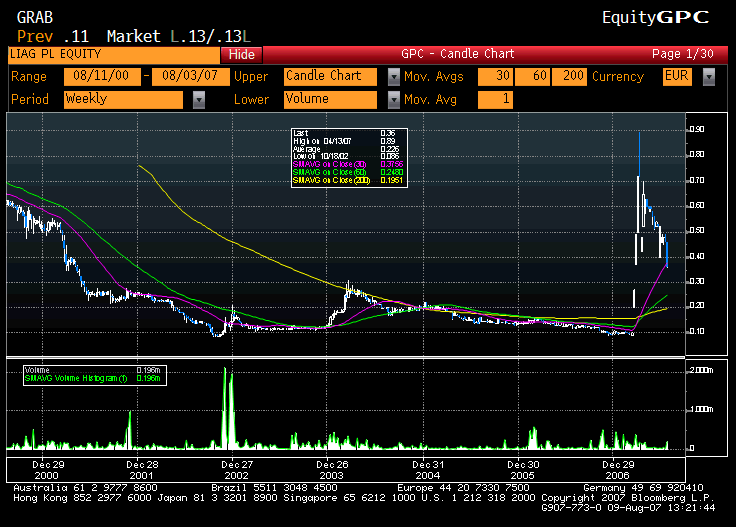Click the Dec 30 2005 date axis label
Viewport: 736px width, 527px height.
pos(523,470)
